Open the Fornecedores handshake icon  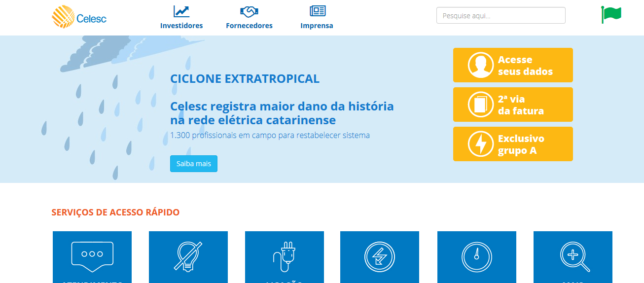click(249, 11)
